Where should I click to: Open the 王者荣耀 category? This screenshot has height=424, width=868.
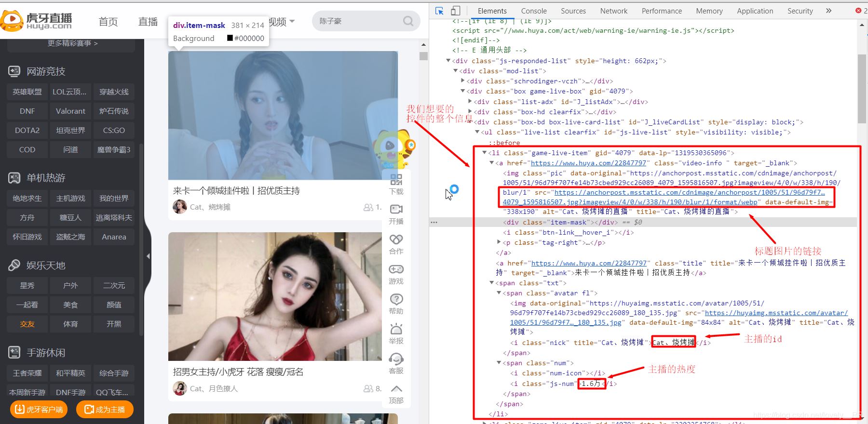point(27,373)
